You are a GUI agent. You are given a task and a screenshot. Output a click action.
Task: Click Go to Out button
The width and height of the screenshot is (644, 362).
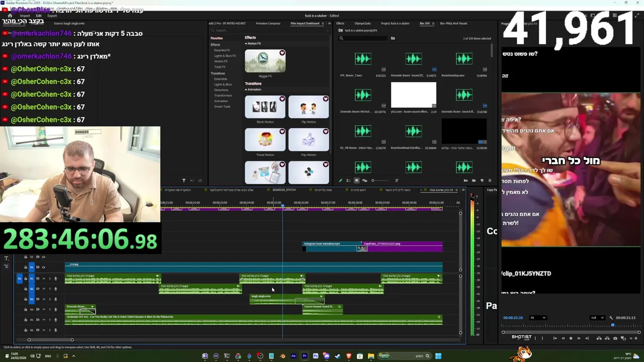coord(587,338)
